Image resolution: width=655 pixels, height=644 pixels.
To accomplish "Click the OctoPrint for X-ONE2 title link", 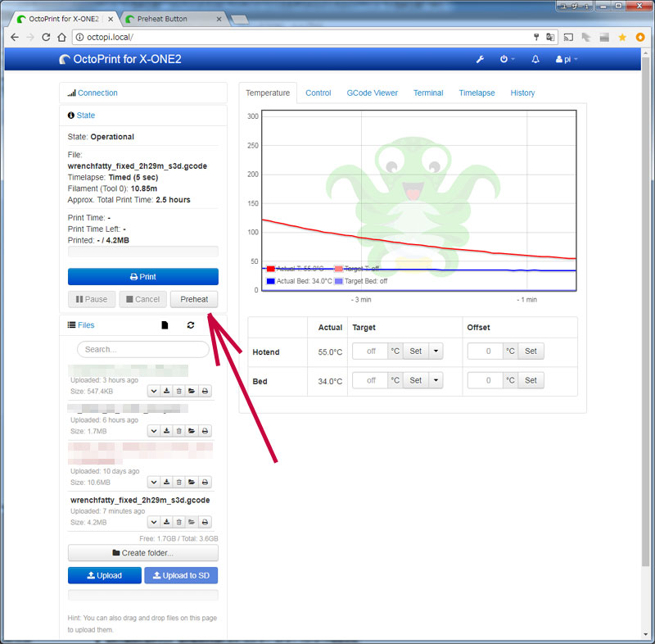I will tap(120, 59).
